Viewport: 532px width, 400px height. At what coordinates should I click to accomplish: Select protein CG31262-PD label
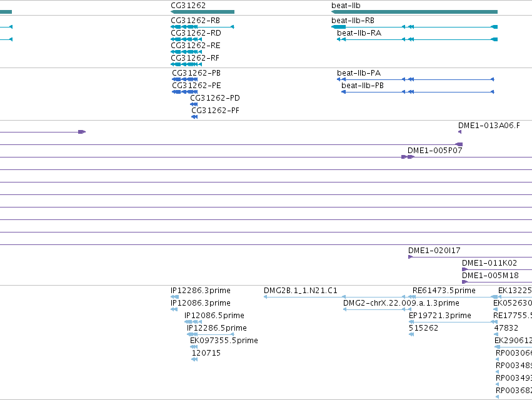tap(215, 98)
